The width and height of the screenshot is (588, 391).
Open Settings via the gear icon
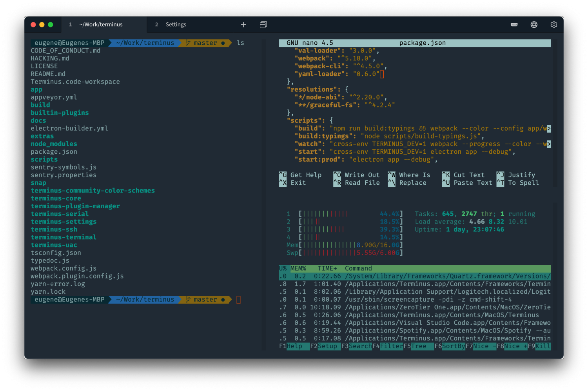[554, 25]
